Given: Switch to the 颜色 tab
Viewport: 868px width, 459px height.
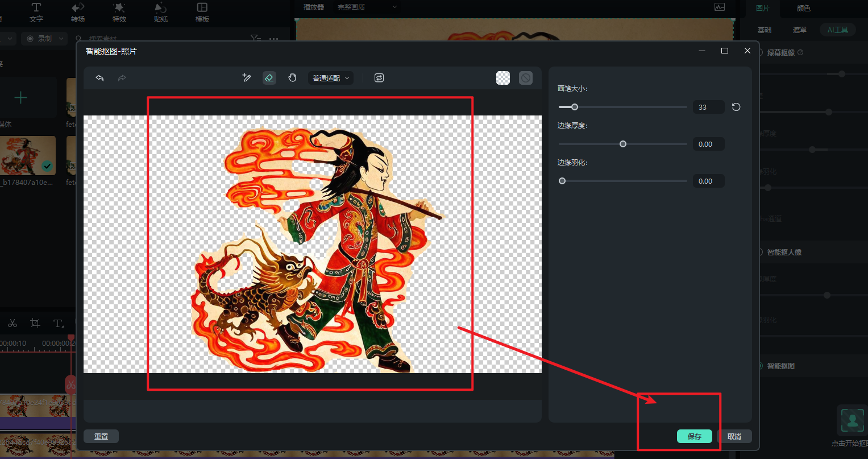Looking at the screenshot, I should coord(804,8).
